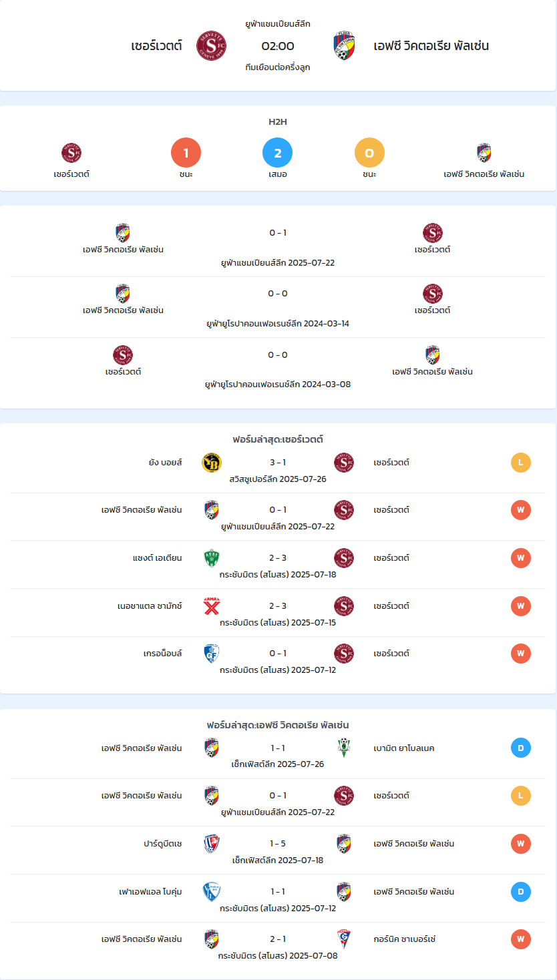Image resolution: width=557 pixels, height=980 pixels.
Task: Click the Górnik Zabrze club logo
Action: pyautogui.click(x=344, y=939)
